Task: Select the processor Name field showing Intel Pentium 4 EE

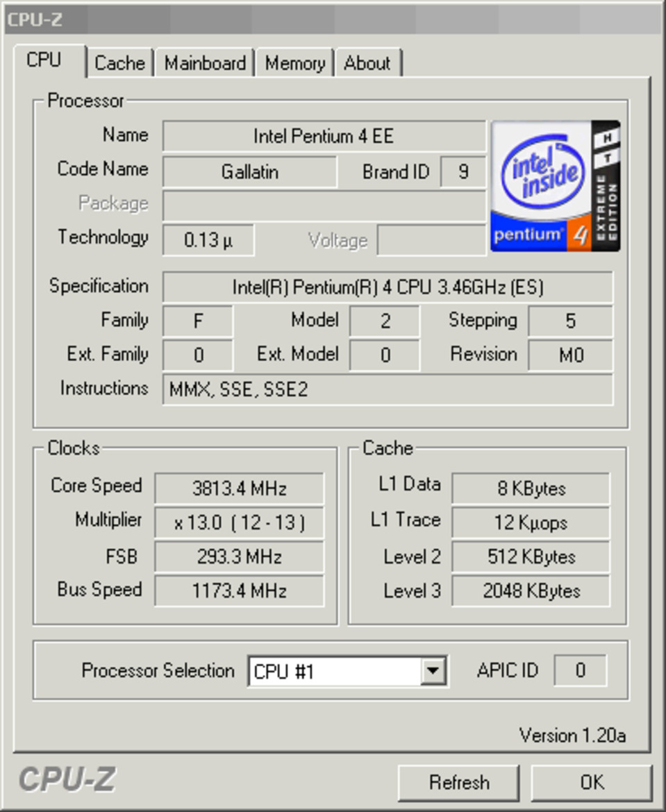Action: point(325,136)
